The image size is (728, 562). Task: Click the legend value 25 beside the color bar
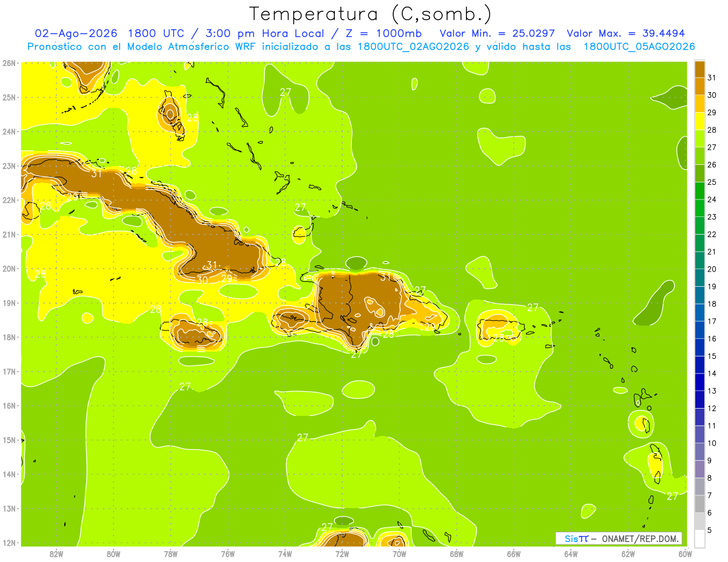(712, 182)
